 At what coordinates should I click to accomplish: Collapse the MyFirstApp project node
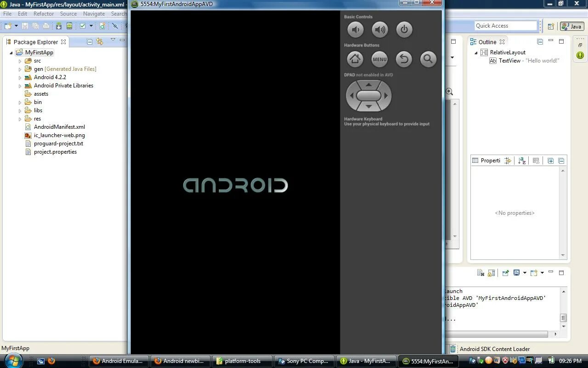pos(11,52)
